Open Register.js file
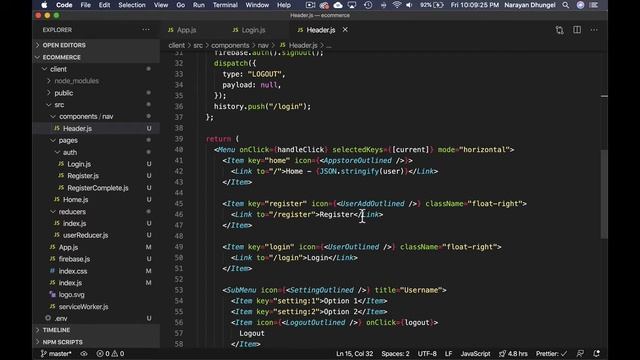The height and width of the screenshot is (360, 640). (x=96, y=176)
